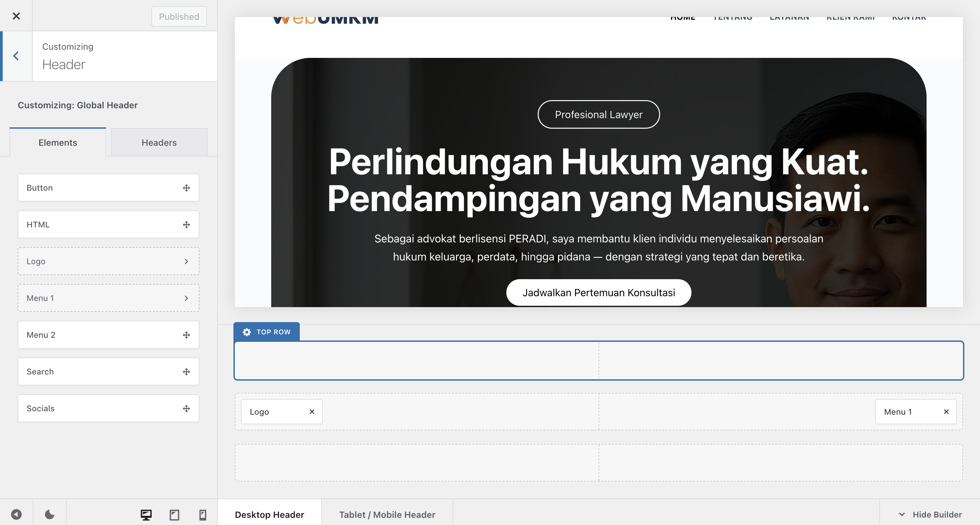Collapse the builder via Hide Builder chevron
The image size is (980, 525).
pyautogui.click(x=901, y=514)
